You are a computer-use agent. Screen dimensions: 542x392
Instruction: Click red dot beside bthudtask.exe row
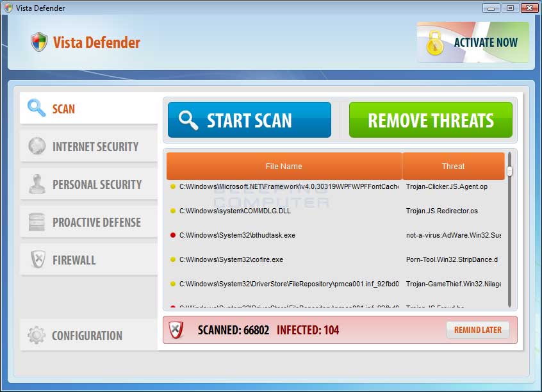click(173, 235)
